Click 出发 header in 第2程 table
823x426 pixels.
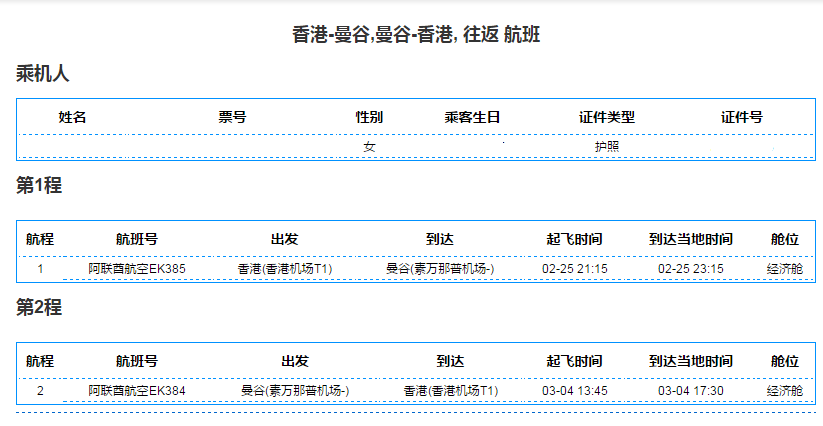[x=295, y=361]
